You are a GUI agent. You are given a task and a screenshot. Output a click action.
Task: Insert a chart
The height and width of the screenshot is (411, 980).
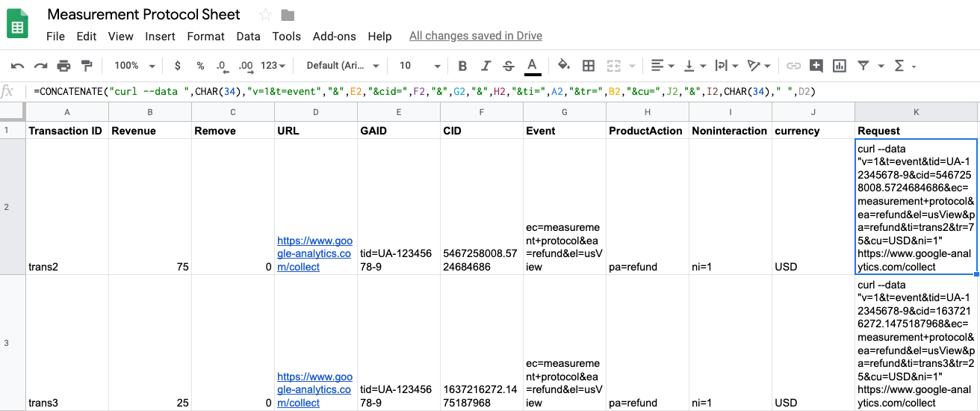coord(840,66)
